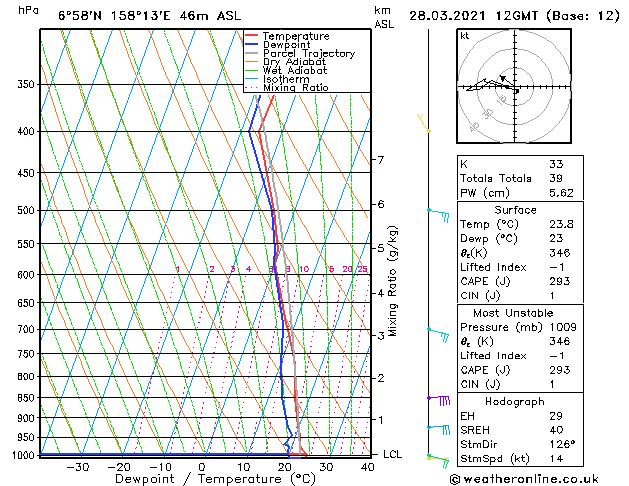The width and height of the screenshot is (629, 486).
Task: Click the vertical 'Mixing Ratio (g/kg)' axis label
Action: [392, 281]
